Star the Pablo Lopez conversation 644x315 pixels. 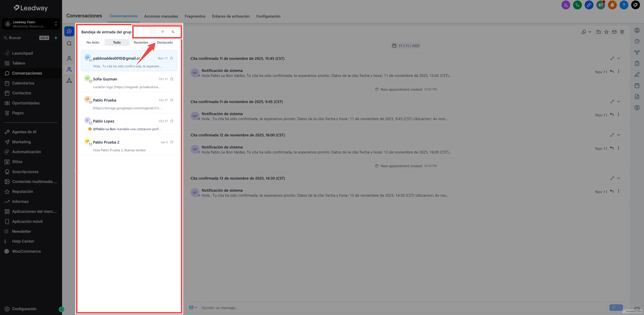(172, 121)
